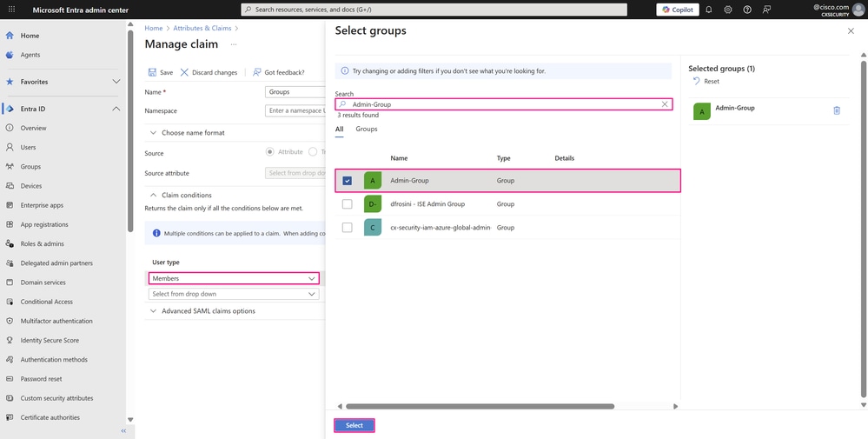Click the Home breadcrumb link
This screenshot has height=439, width=868.
click(153, 28)
